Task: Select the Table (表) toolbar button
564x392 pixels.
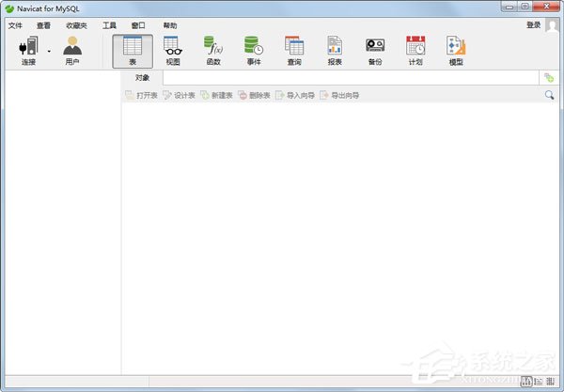Action: pyautogui.click(x=133, y=51)
